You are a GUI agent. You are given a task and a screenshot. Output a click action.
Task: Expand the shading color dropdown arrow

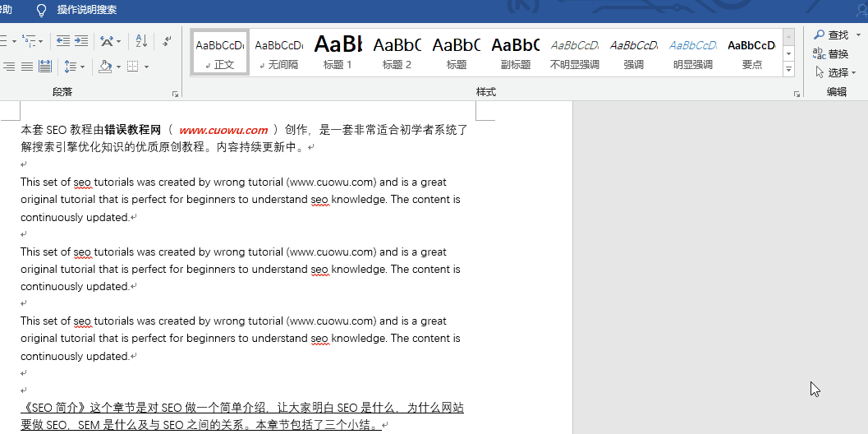[118, 67]
